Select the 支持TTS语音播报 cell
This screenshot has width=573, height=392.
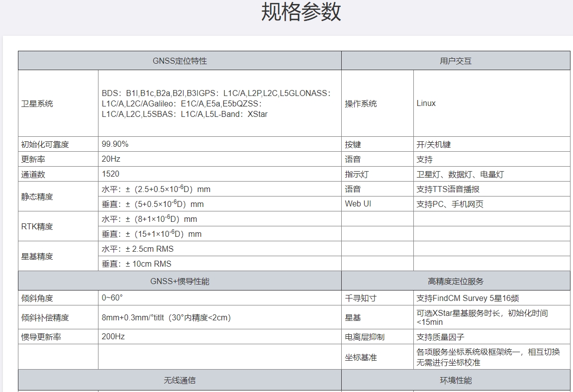click(x=448, y=189)
